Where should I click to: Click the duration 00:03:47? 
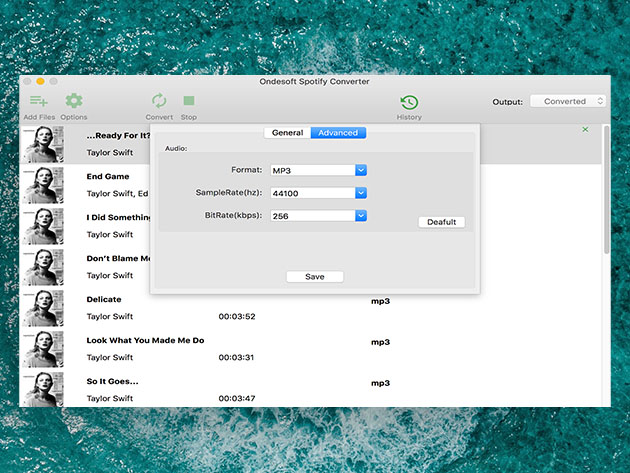[x=237, y=399]
